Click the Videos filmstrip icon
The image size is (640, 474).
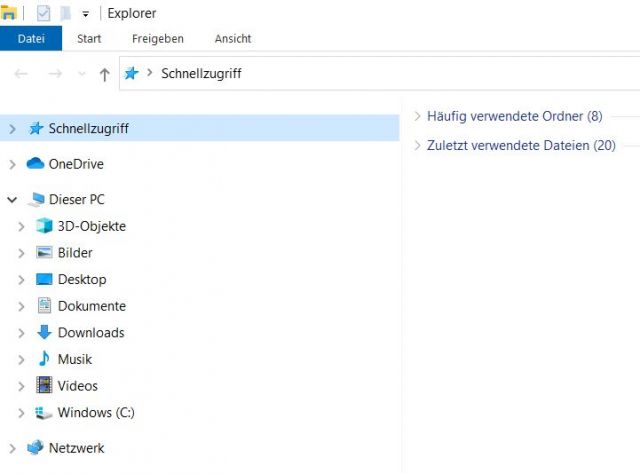[x=44, y=385]
